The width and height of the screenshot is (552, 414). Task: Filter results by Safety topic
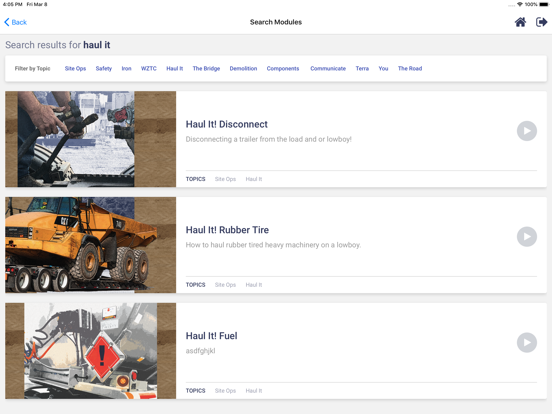(x=104, y=68)
